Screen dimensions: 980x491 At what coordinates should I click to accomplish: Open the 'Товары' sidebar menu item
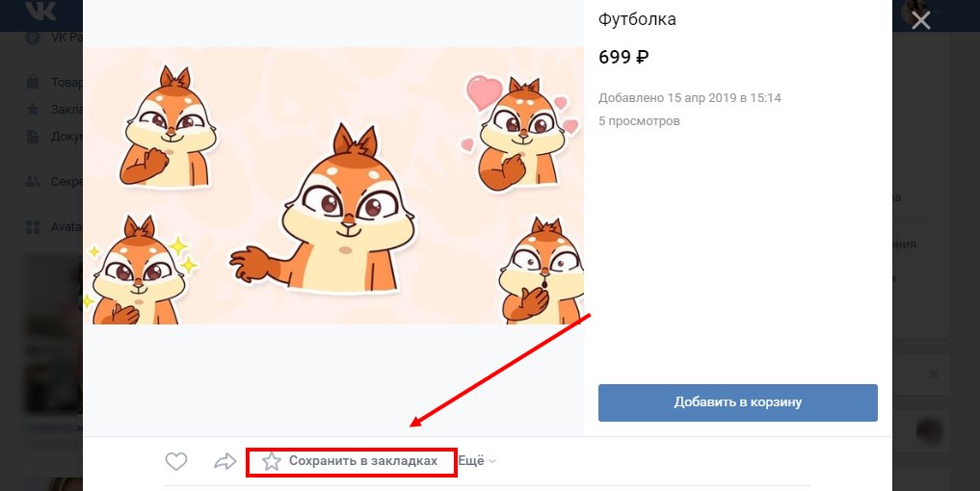(x=66, y=82)
